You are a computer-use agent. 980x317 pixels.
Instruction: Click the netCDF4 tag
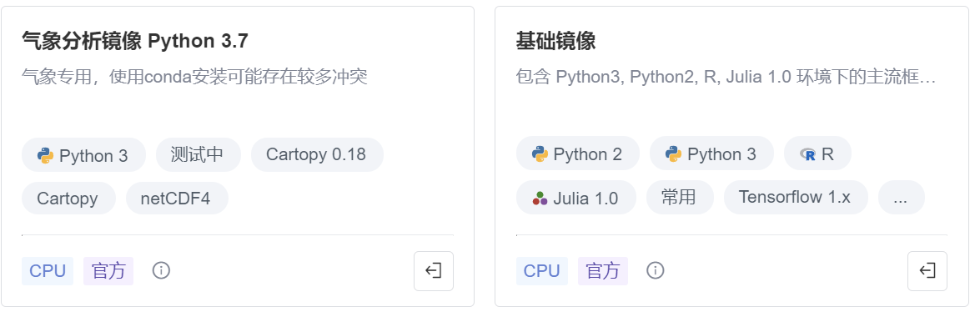(177, 199)
